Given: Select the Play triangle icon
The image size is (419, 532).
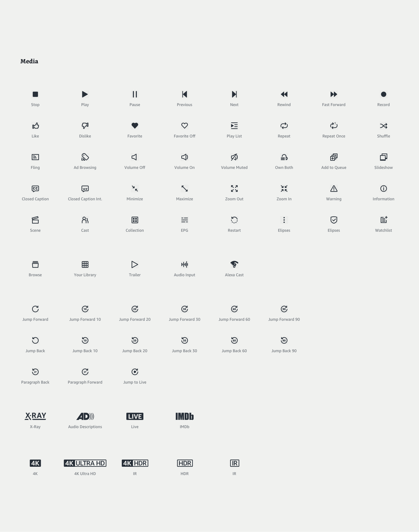Looking at the screenshot, I should coord(85,94).
